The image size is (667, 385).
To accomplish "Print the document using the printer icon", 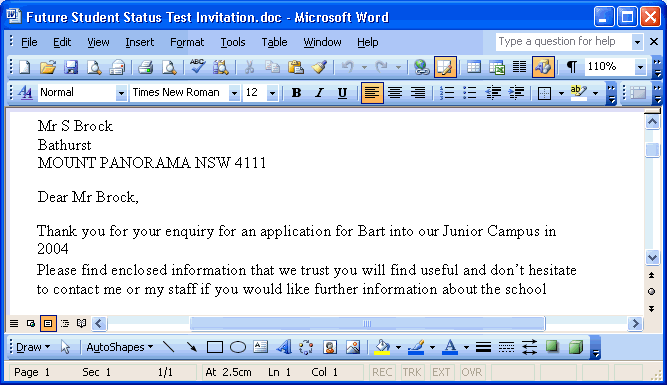I will 145,67.
